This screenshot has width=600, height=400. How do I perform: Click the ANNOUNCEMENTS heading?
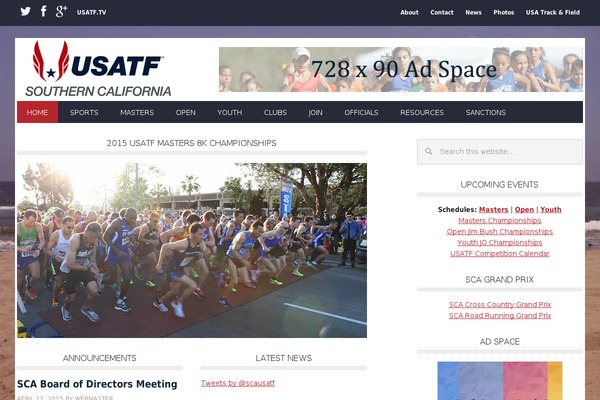[x=99, y=358]
